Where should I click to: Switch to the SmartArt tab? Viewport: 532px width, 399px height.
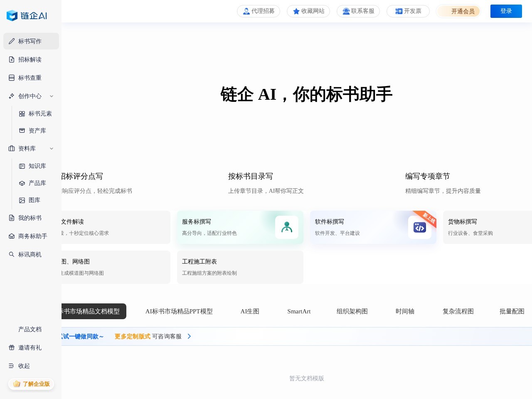pyautogui.click(x=299, y=311)
